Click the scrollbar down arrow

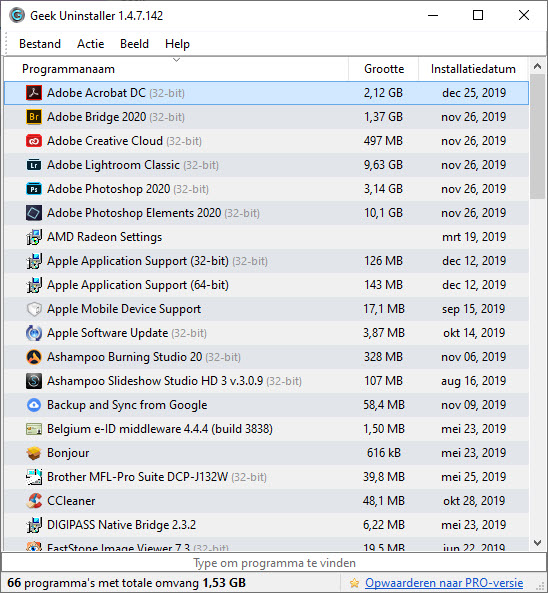(x=537, y=543)
